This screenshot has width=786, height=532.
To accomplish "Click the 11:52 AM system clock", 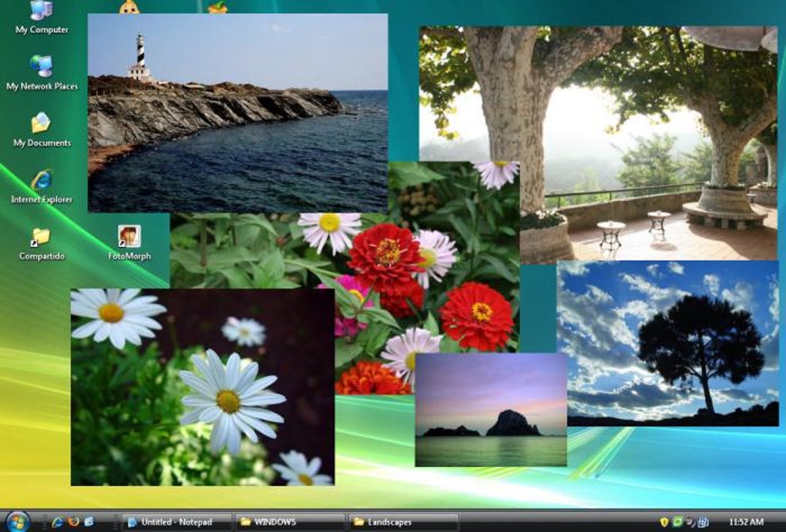I will [747, 522].
